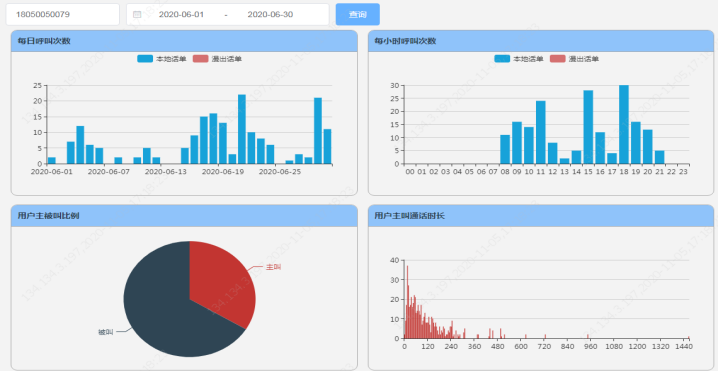Click the 1440 tick label in duration chart
Screen dimensions: 718x371
click(x=684, y=346)
